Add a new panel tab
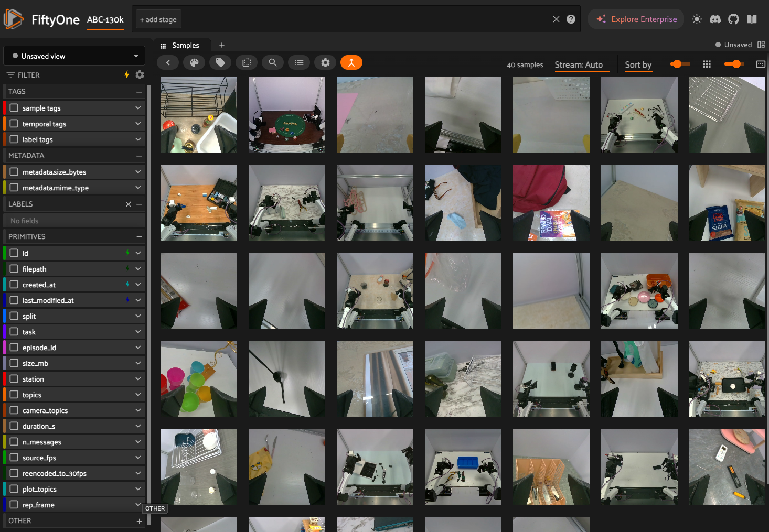The height and width of the screenshot is (532, 769). (x=222, y=45)
